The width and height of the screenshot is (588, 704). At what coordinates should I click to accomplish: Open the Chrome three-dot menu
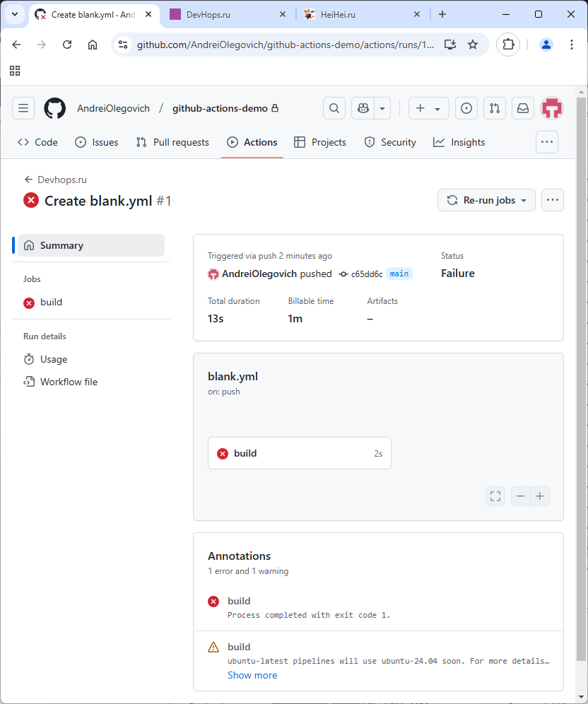point(572,45)
